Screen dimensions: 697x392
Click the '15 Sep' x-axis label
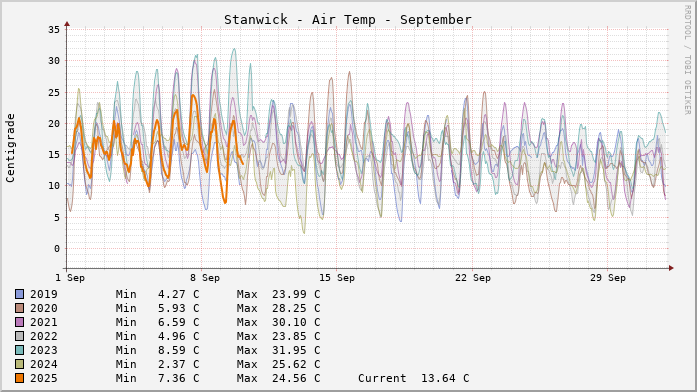tap(337, 278)
